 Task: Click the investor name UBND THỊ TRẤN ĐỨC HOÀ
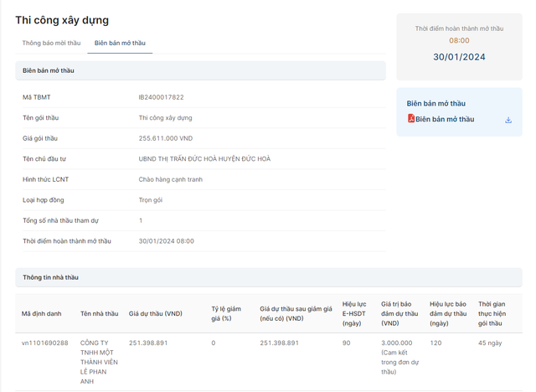coord(204,159)
